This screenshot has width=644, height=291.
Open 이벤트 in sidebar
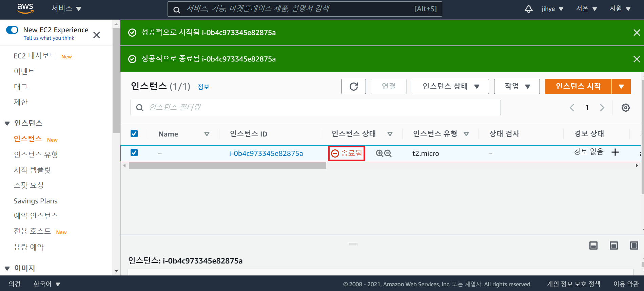click(x=24, y=71)
